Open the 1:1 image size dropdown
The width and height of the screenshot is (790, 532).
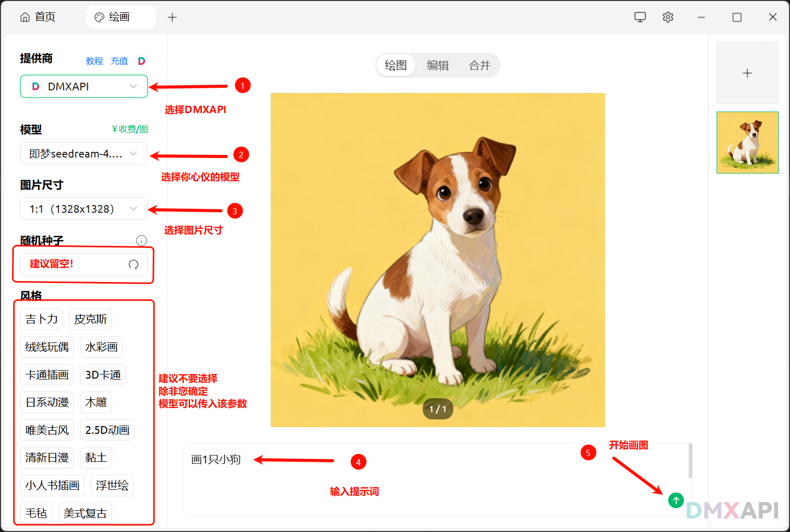point(84,209)
